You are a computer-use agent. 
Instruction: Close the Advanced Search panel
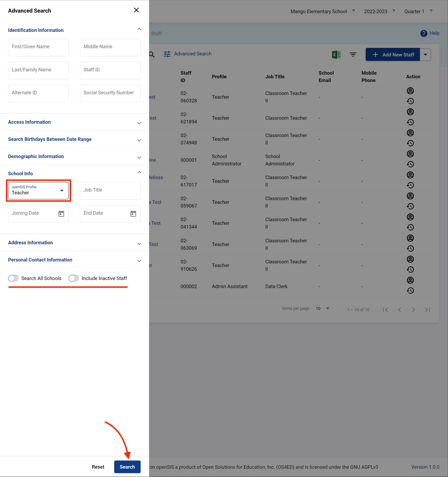[x=136, y=10]
